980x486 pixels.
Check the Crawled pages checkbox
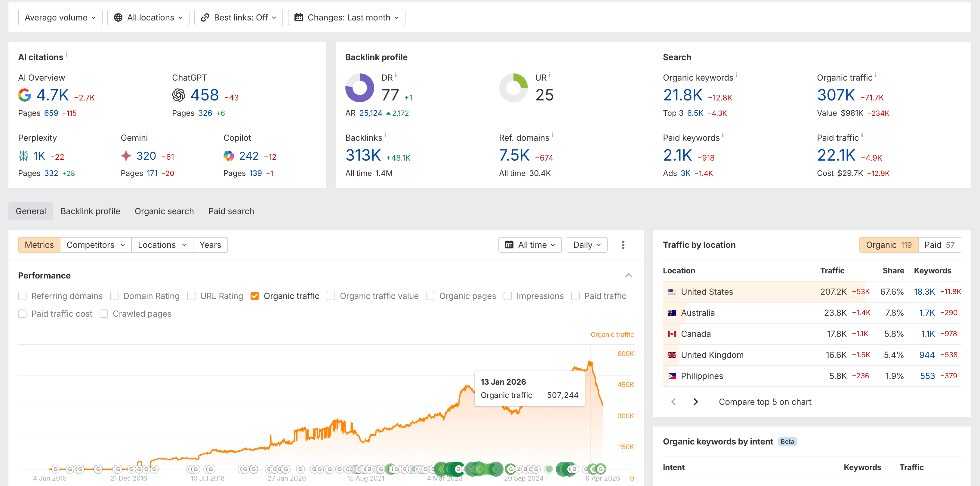pos(104,314)
